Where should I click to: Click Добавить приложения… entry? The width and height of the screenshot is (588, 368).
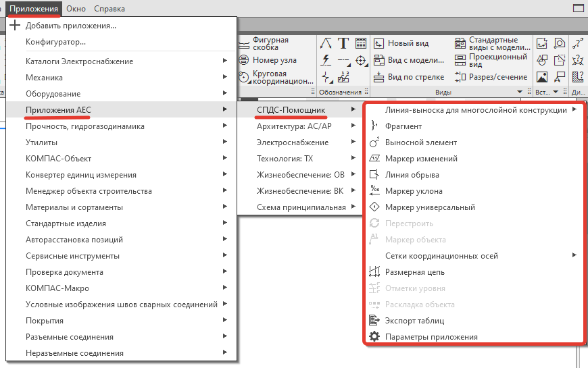tap(70, 26)
